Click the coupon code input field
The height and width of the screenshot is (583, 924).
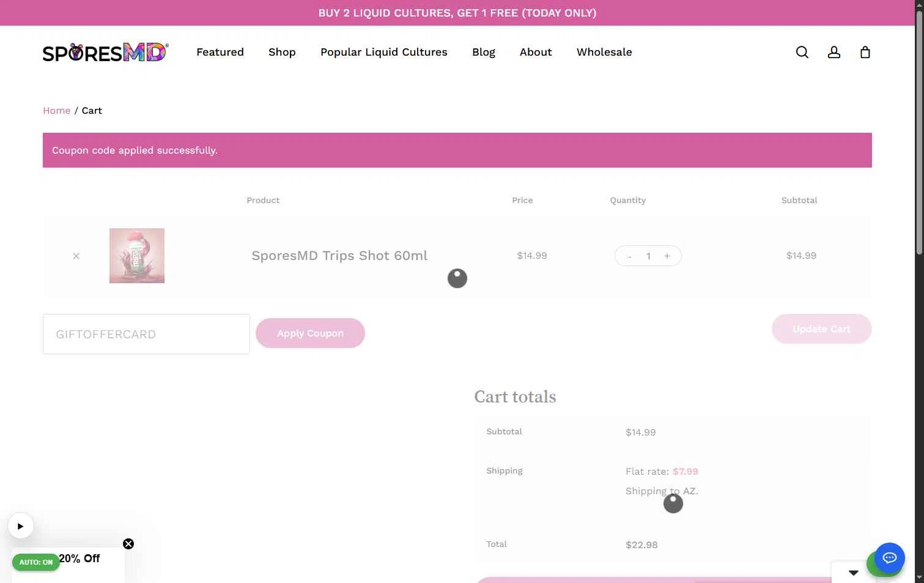pyautogui.click(x=146, y=334)
